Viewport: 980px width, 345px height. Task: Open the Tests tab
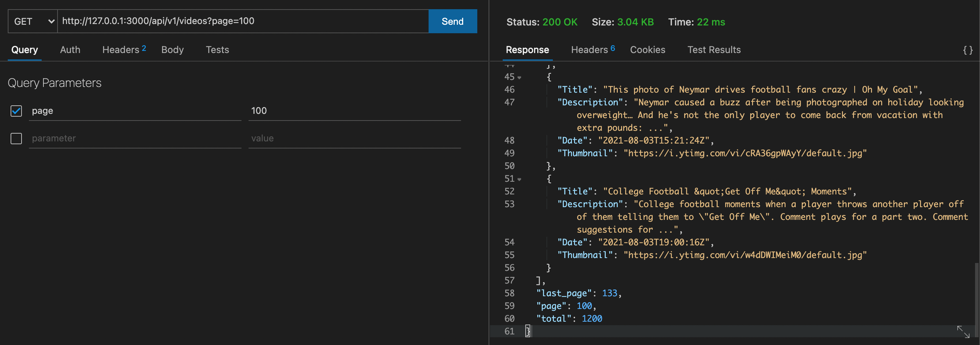click(x=217, y=50)
